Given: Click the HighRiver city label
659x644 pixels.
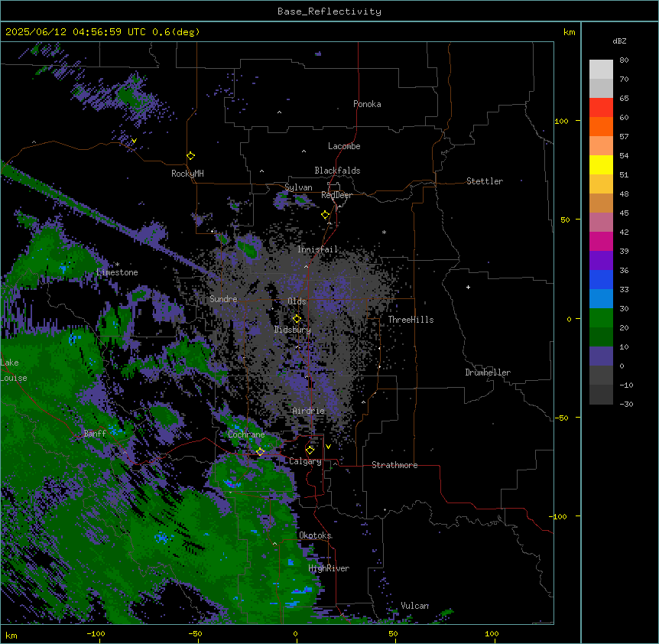Looking at the screenshot, I should [329, 568].
